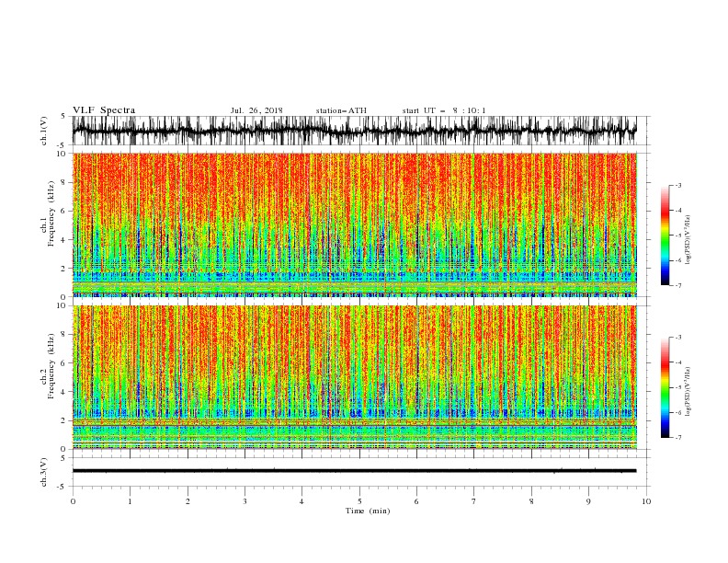Select the date 'Jul. 26, 2018'
The image size is (728, 563).
click(256, 110)
